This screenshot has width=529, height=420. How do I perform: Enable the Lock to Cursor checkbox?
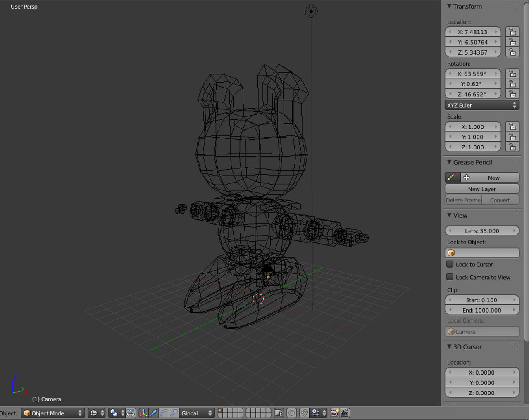[450, 264]
